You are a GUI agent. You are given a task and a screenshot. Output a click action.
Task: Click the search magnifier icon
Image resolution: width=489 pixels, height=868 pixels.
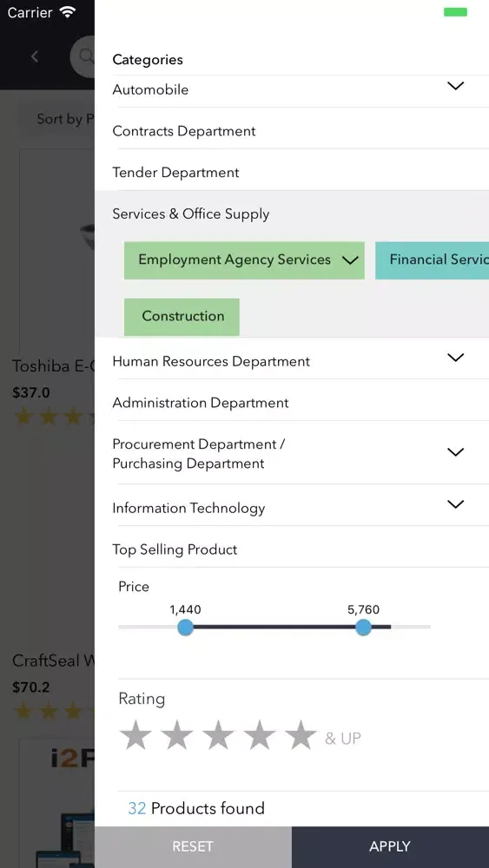pos(86,56)
